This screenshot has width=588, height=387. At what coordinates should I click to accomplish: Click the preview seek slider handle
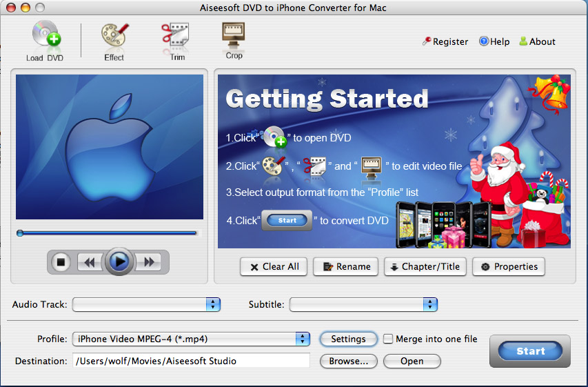click(x=20, y=233)
